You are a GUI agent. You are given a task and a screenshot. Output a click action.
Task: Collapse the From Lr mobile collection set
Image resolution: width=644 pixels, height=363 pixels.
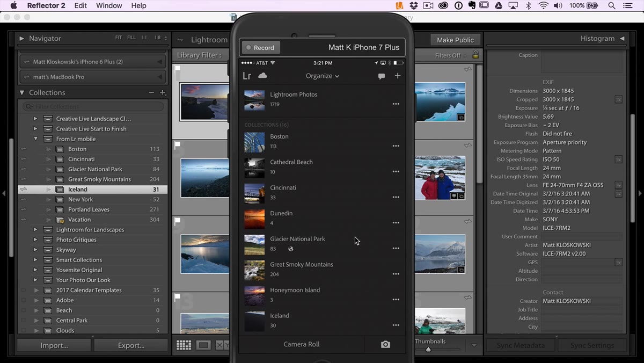[35, 139]
